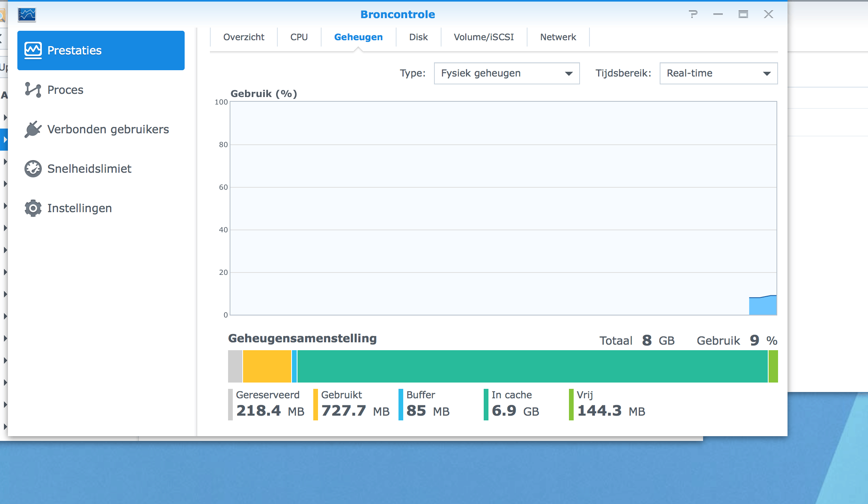Click the Snelheidslimiet gauge icon
Viewport: 868px width, 504px height.
33,169
